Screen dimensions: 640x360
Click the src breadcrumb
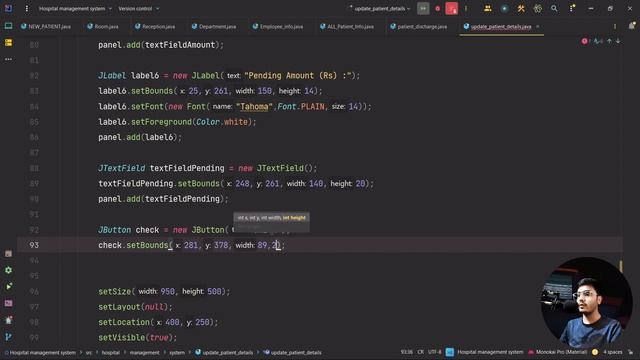89,352
